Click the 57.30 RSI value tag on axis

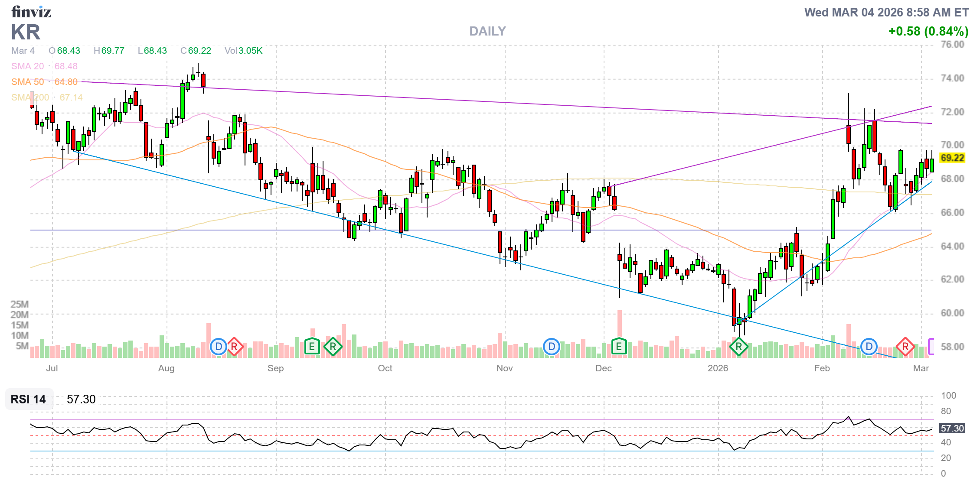click(x=952, y=429)
